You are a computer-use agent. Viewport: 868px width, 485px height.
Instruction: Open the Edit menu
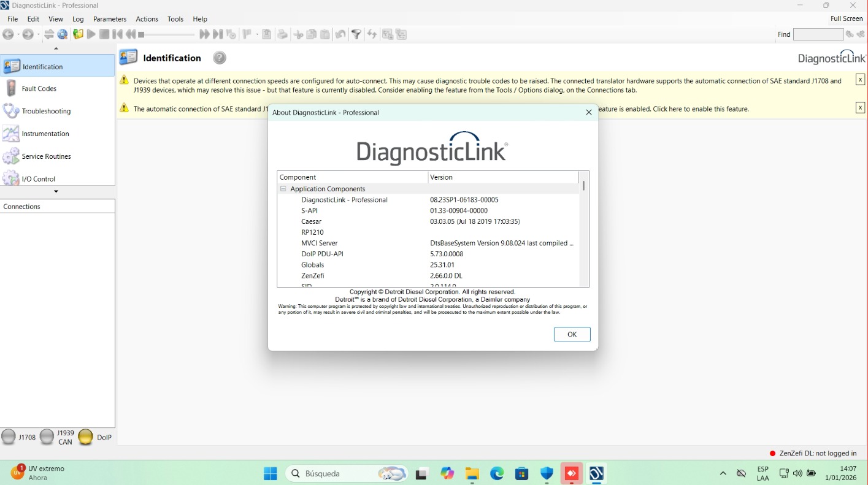(x=33, y=19)
